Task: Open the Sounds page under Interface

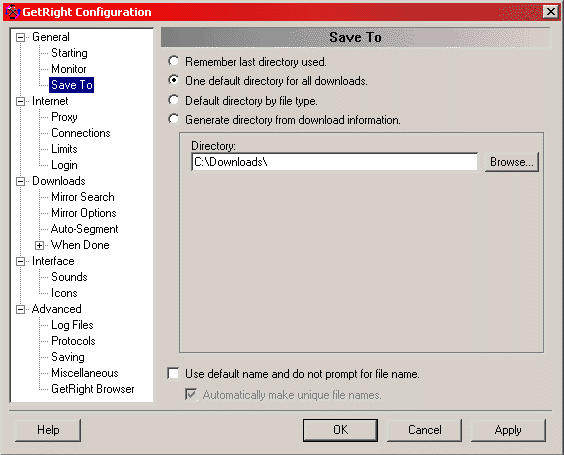Action: 69,277
